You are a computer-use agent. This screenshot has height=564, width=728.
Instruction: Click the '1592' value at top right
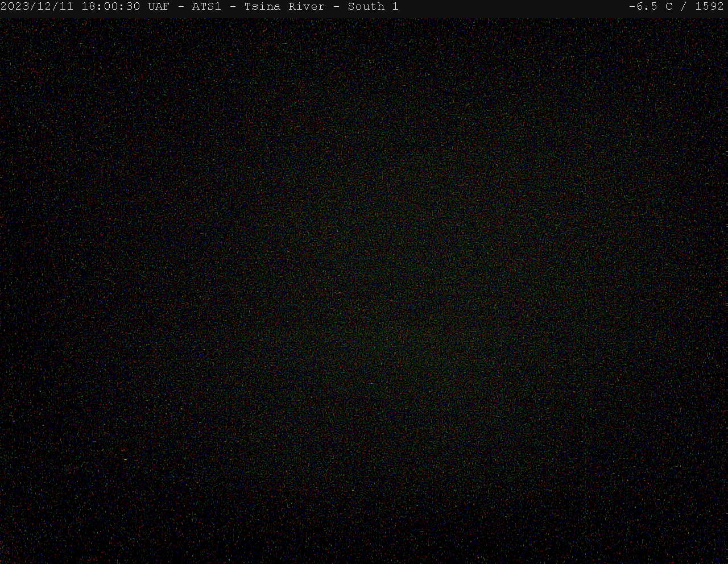(x=709, y=7)
